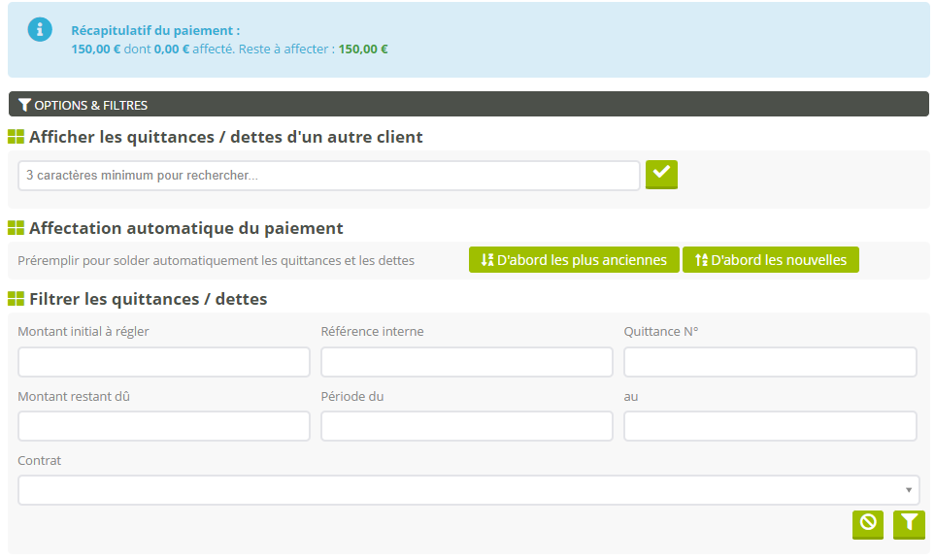935x560 pixels.
Task: Open the Contrat dropdown list
Action: (469, 490)
